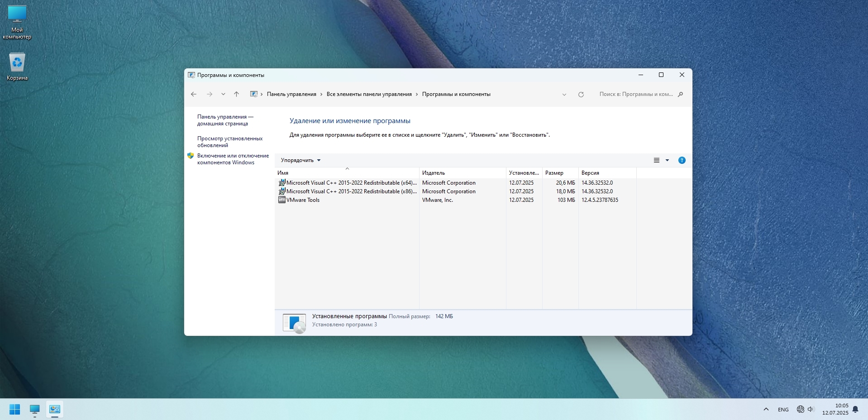The width and height of the screenshot is (868, 420).
Task: Select the VMware Tools entry
Action: [x=456, y=200]
